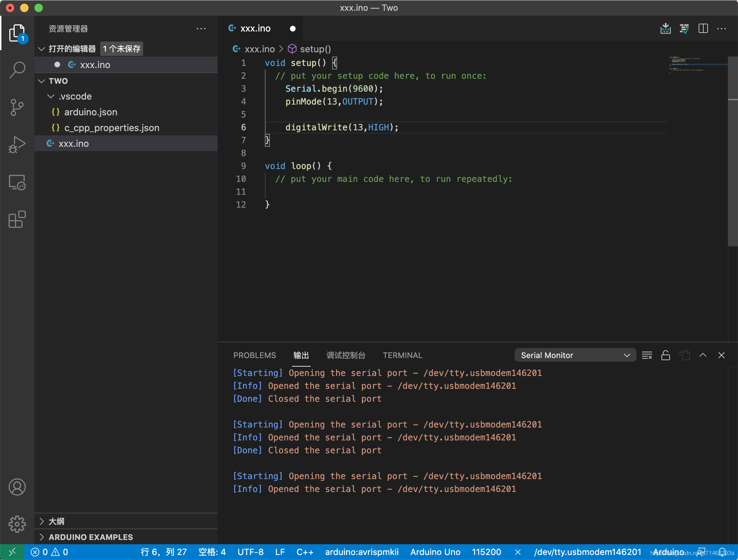Toggle output scroll lock icon
738x560 pixels.
(665, 355)
